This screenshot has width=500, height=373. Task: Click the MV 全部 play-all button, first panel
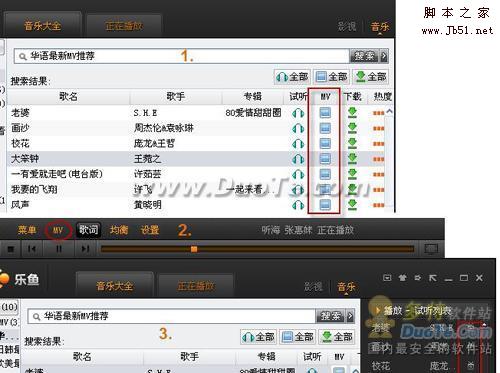coord(332,77)
